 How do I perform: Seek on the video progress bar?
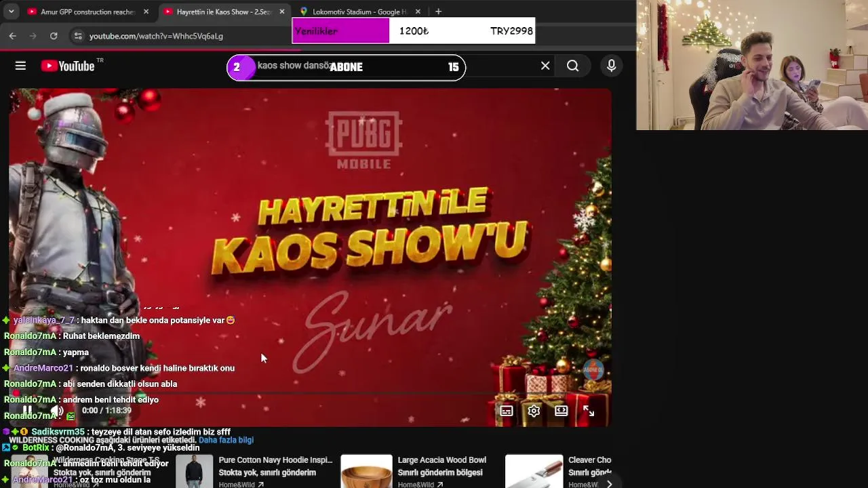(x=310, y=393)
